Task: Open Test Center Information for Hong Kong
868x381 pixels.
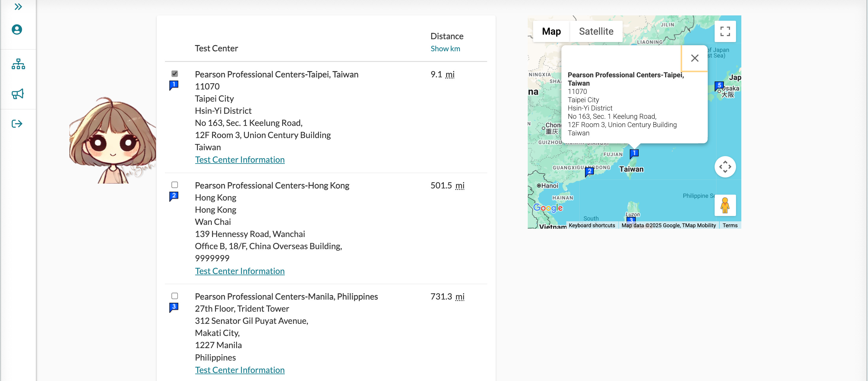Action: (x=240, y=271)
